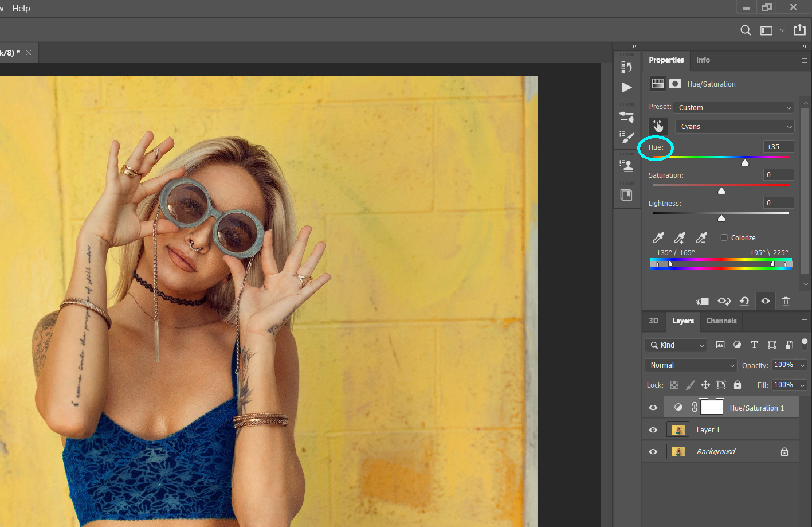Hide Layer 1 with eye icon

pos(653,430)
